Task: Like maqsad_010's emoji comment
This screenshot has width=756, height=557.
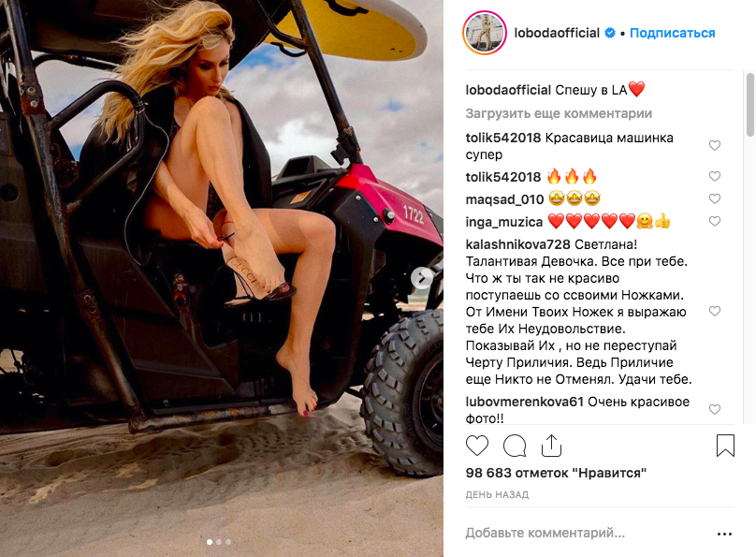Action: (715, 198)
